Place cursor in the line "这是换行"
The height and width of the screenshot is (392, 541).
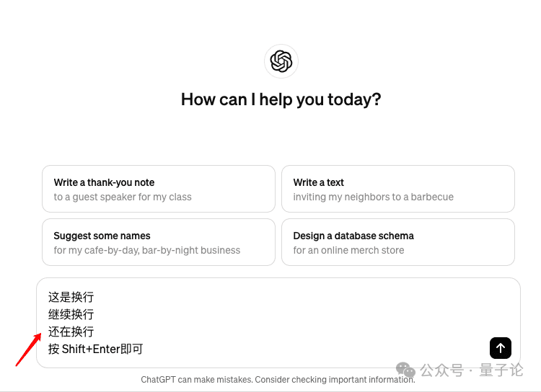pos(71,297)
